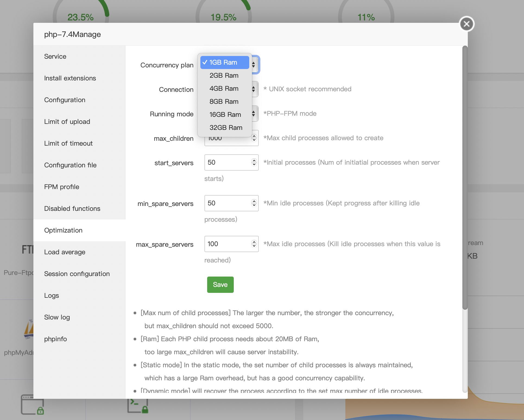524x420 pixels.
Task: Switch to FPM profile tab
Action: pyautogui.click(x=80, y=187)
